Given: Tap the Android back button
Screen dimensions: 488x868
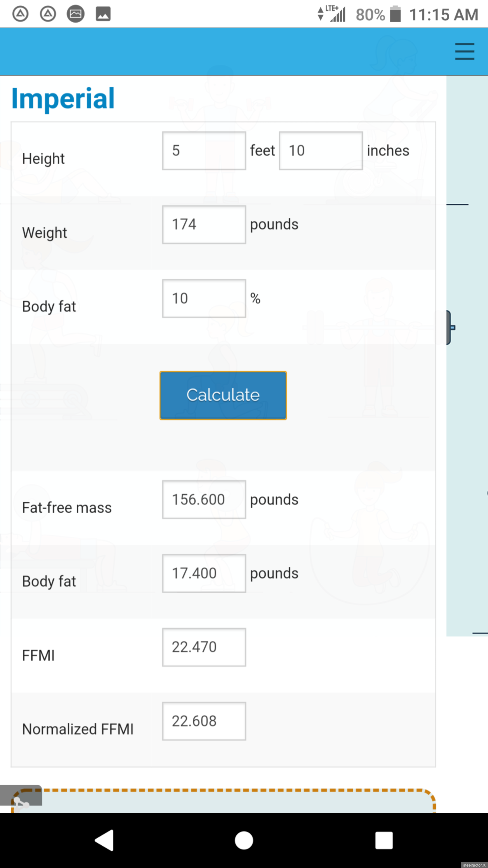Looking at the screenshot, I should click(x=104, y=840).
